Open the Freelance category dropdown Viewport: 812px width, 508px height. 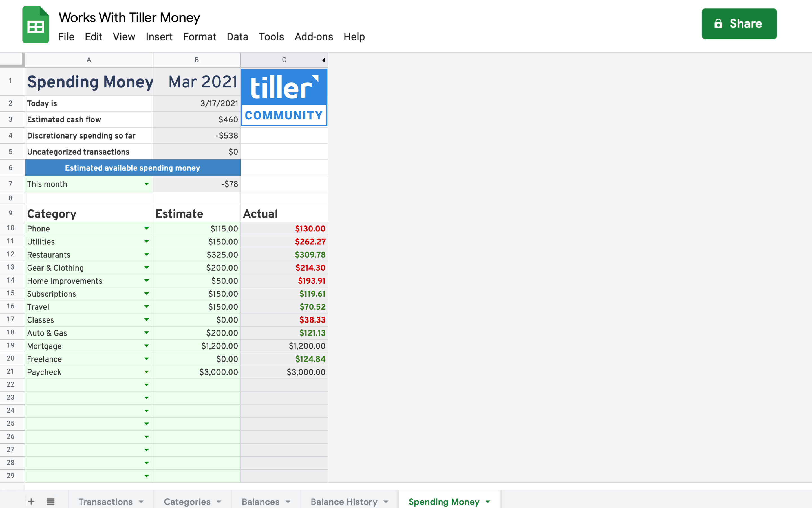(147, 359)
